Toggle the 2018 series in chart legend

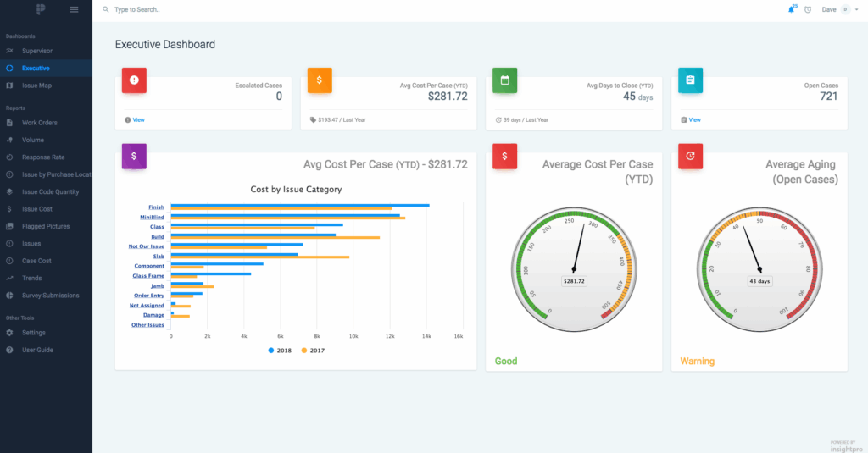tap(280, 350)
